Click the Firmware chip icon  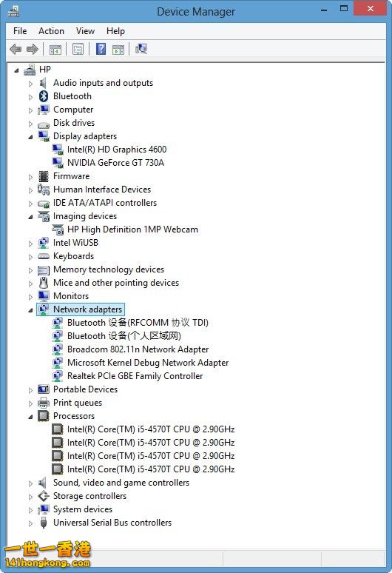(44, 176)
